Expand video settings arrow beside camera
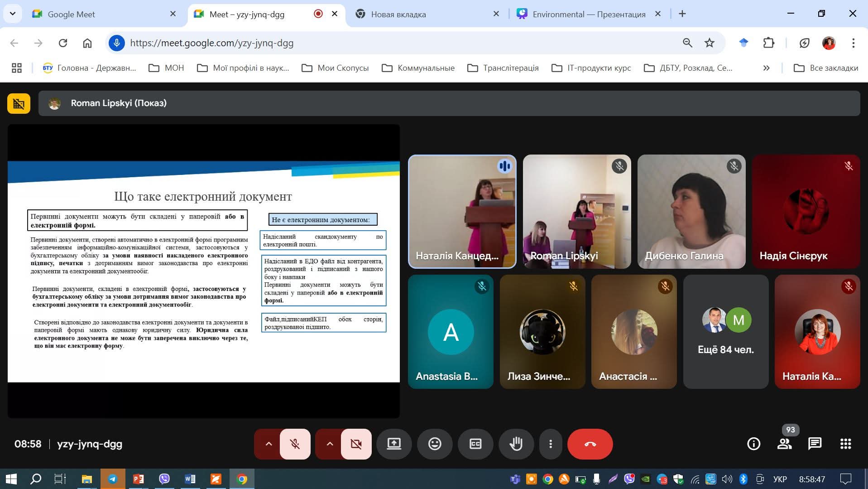The image size is (868, 489). [x=330, y=444]
